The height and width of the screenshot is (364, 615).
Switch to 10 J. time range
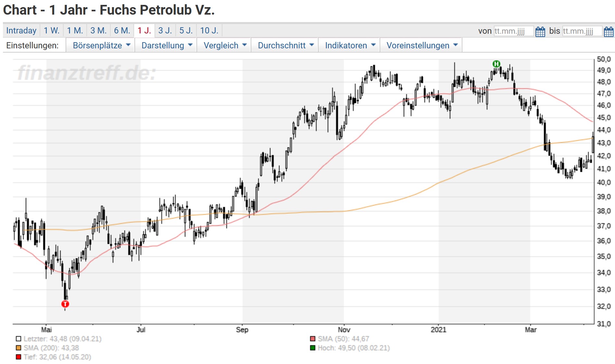[209, 30]
